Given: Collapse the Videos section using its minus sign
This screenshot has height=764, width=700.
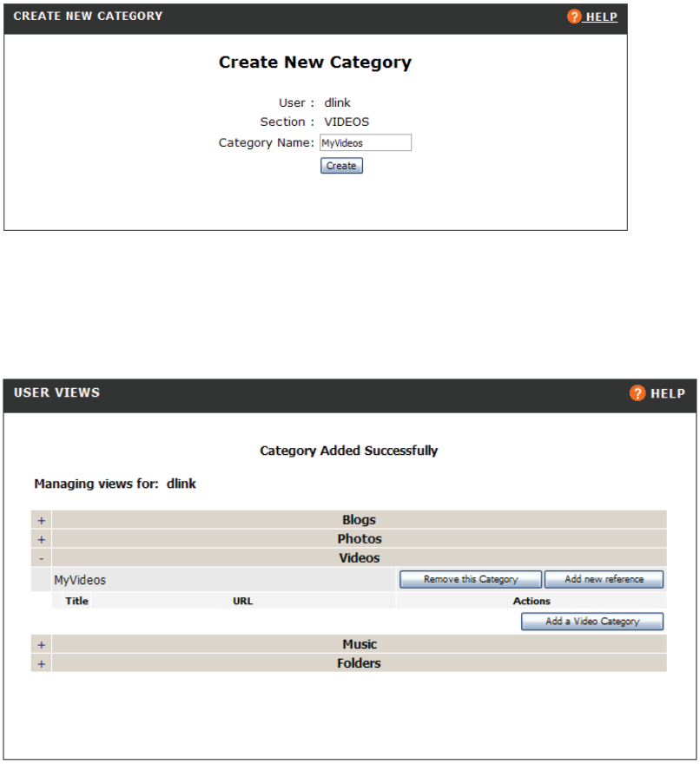Looking at the screenshot, I should pos(41,558).
